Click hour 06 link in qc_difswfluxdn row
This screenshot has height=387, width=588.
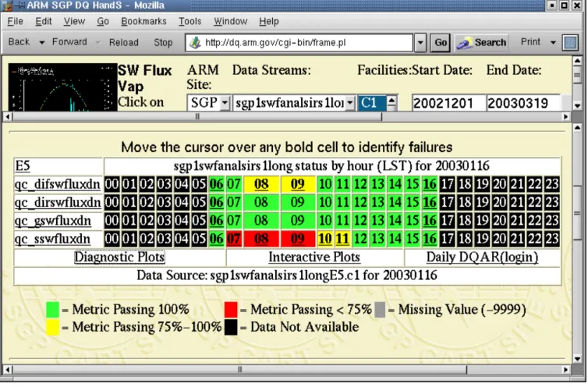coord(216,184)
